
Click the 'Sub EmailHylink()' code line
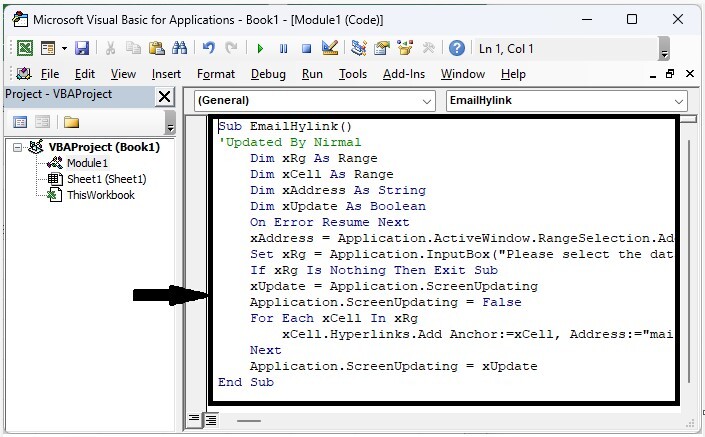coord(285,126)
